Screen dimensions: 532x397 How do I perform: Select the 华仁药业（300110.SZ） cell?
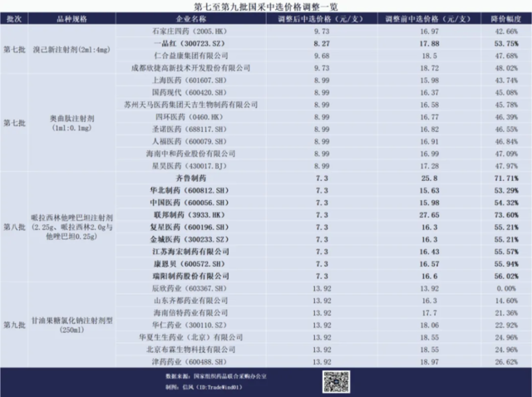click(x=190, y=325)
